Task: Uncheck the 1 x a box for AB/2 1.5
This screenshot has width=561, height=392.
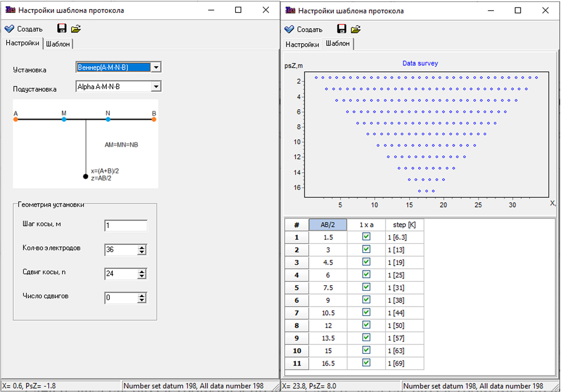Action: pos(366,236)
